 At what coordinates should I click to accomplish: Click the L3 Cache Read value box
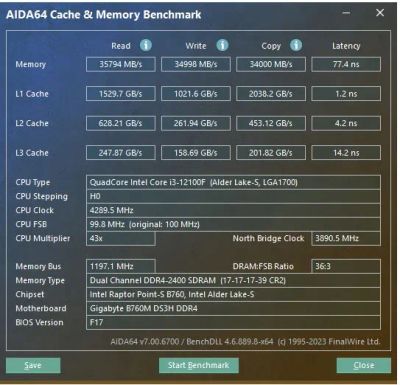pos(121,153)
